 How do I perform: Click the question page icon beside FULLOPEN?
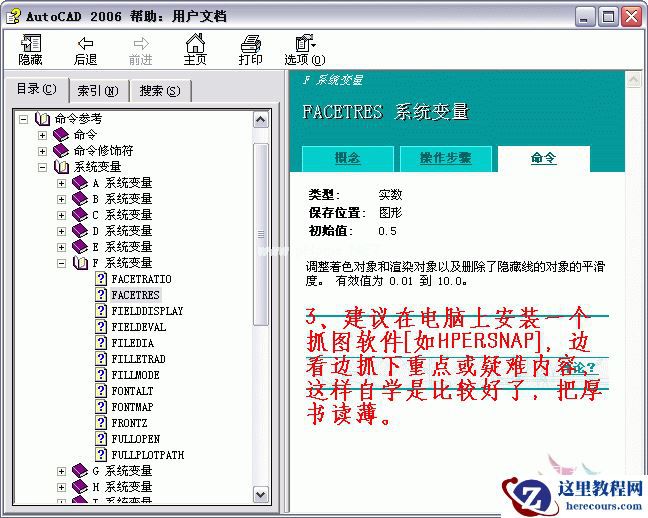point(101,439)
